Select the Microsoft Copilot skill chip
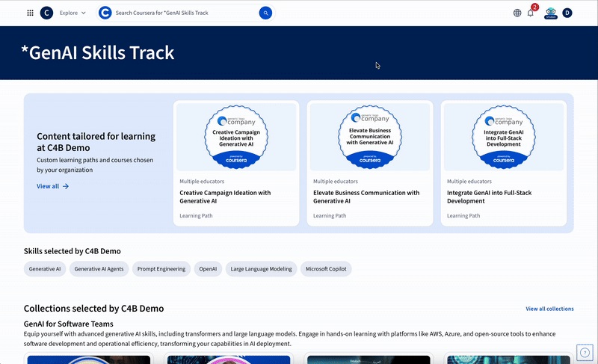Viewport: 598px width, 364px height. [x=326, y=269]
